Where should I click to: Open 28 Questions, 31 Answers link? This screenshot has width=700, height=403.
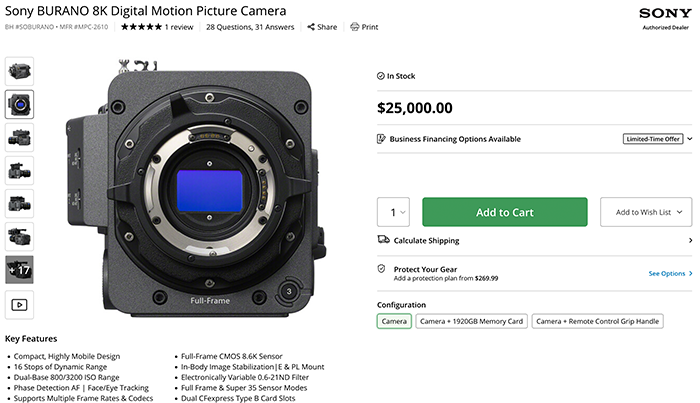(x=250, y=27)
